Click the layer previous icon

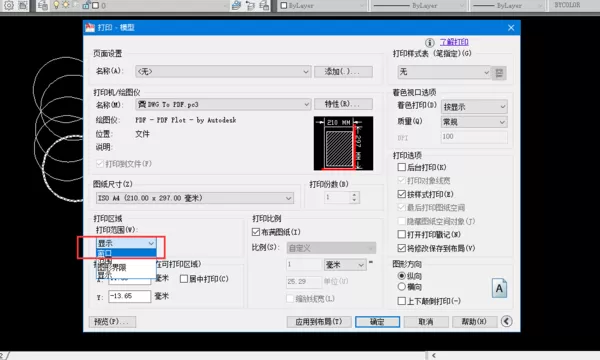click(250, 5)
